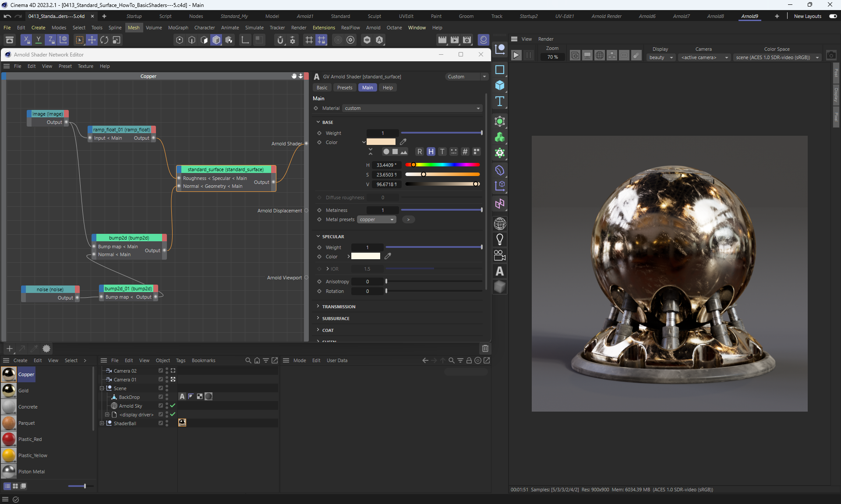The image size is (841, 504).
Task: Select the Gold material thumbnail
Action: 9,391
